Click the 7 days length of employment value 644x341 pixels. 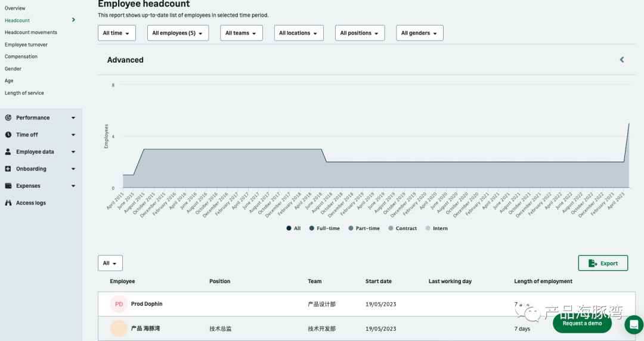coord(522,328)
